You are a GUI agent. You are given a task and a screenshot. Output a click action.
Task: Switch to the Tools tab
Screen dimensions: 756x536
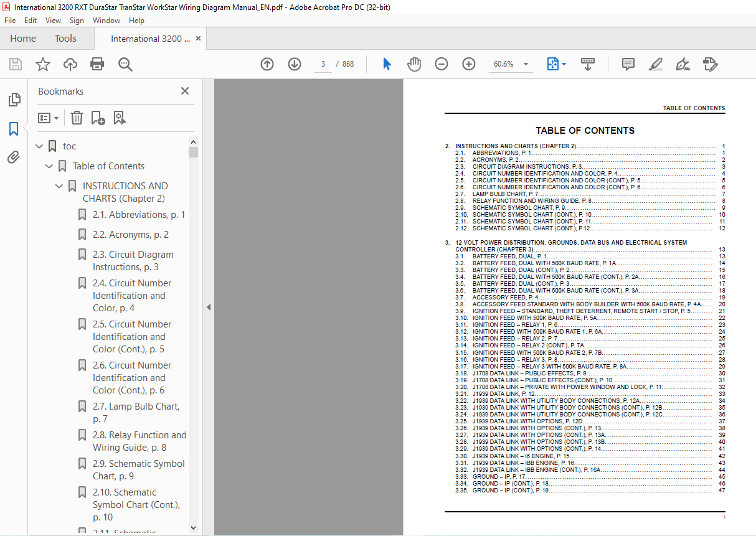(x=65, y=39)
